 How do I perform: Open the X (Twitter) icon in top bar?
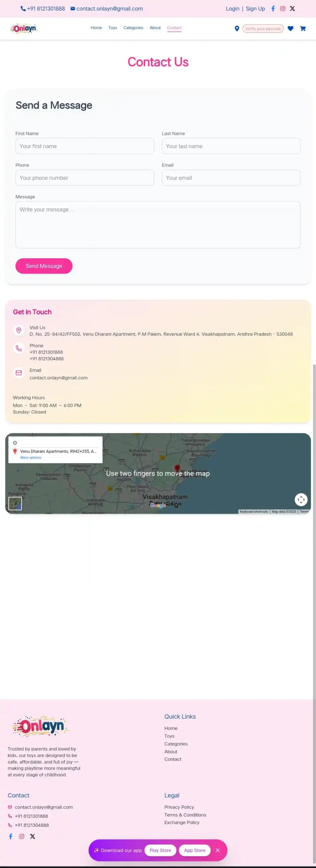[292, 9]
